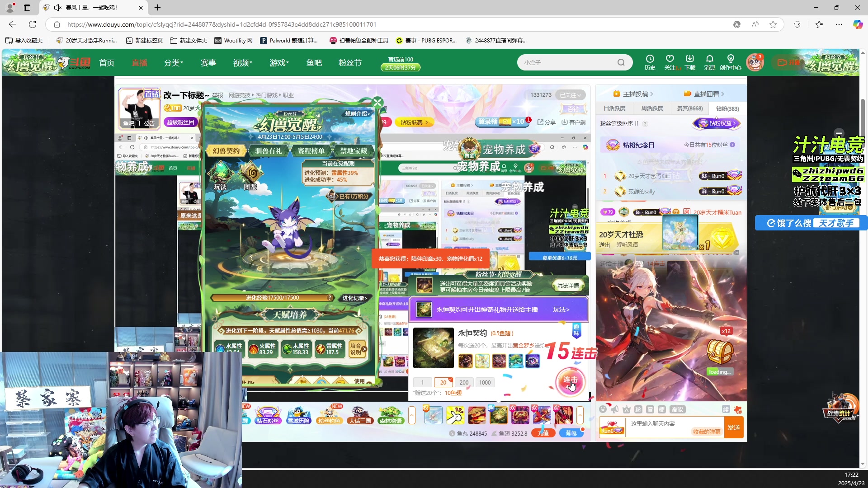Select the 永恒契约 gift in gift bar
Screen dimensions: 868x488
pos(498,415)
